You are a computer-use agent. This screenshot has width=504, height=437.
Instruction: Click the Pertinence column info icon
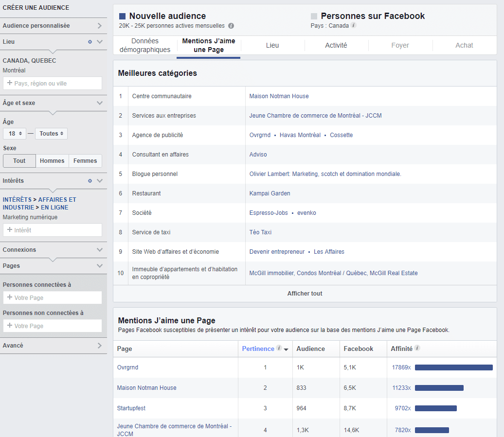point(279,348)
